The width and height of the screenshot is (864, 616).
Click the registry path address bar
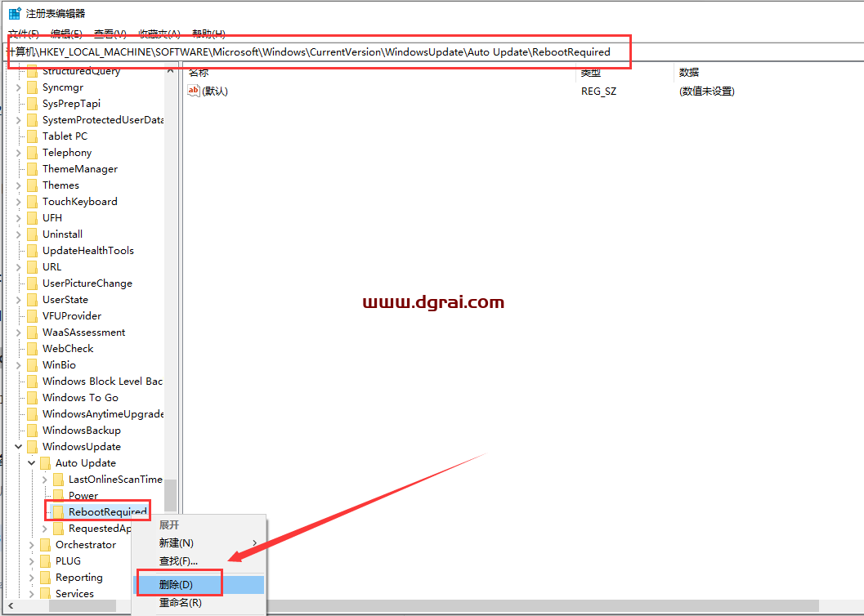(432, 52)
